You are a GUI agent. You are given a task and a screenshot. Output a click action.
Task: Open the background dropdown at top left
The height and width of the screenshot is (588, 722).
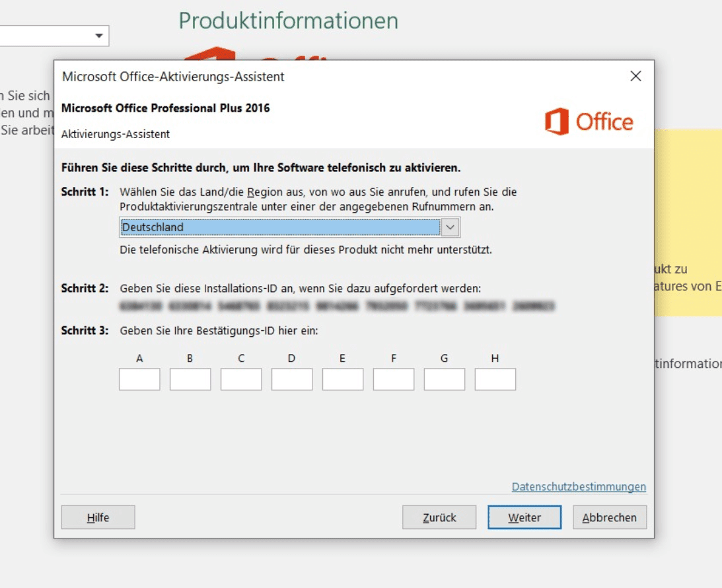click(99, 36)
